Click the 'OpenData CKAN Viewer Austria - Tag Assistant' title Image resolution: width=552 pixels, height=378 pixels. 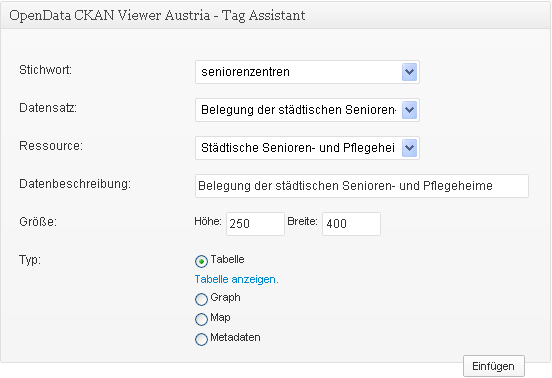pos(157,15)
